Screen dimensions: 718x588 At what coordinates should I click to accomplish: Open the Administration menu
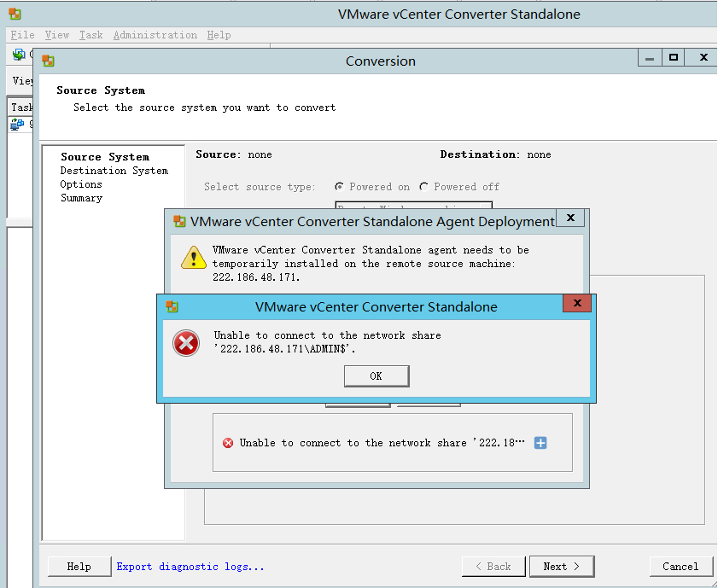[155, 35]
